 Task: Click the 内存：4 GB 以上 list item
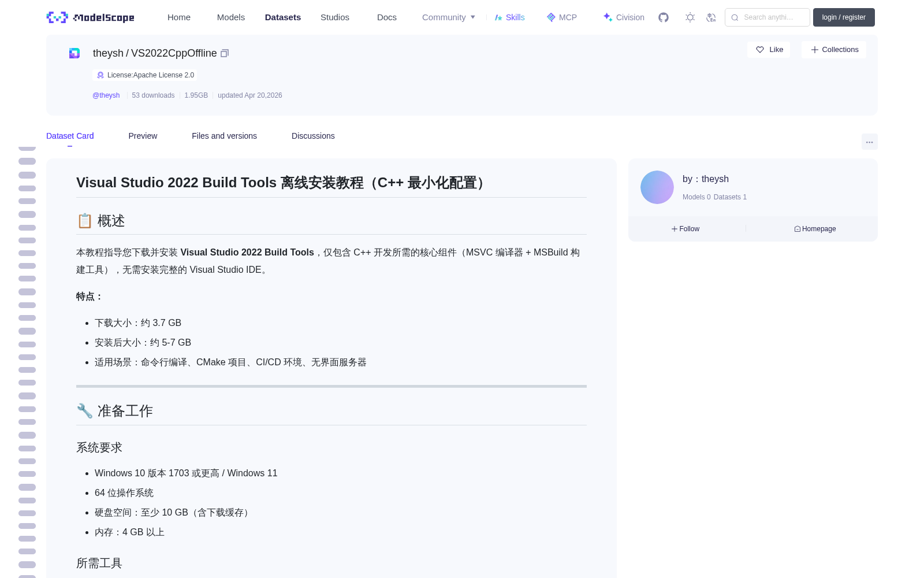[x=129, y=532]
